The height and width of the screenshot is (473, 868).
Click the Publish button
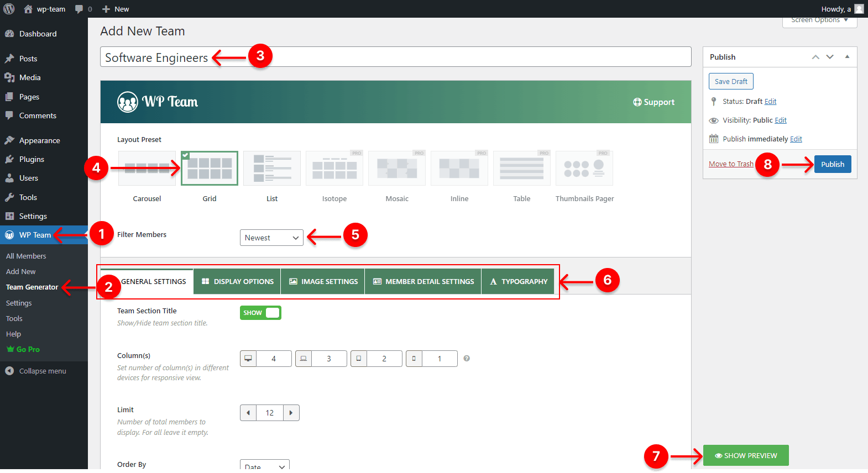pyautogui.click(x=833, y=164)
